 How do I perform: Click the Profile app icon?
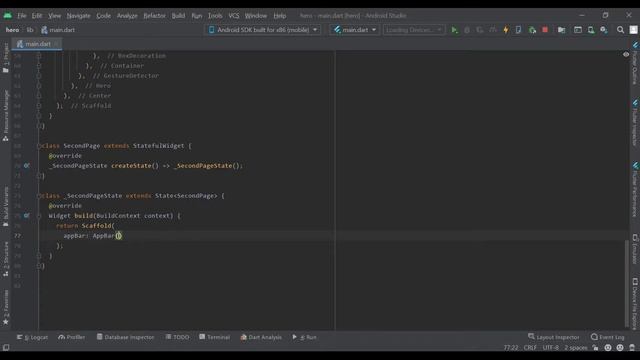[x=493, y=30]
